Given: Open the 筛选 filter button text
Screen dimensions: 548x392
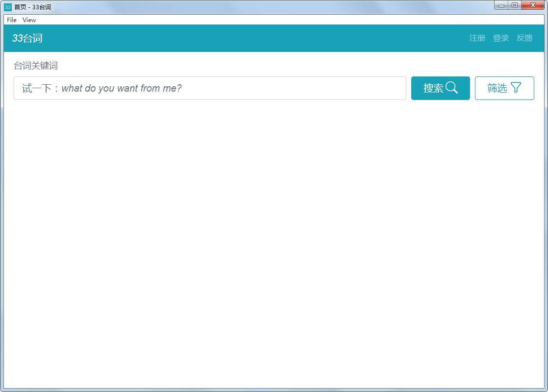Looking at the screenshot, I should click(497, 88).
